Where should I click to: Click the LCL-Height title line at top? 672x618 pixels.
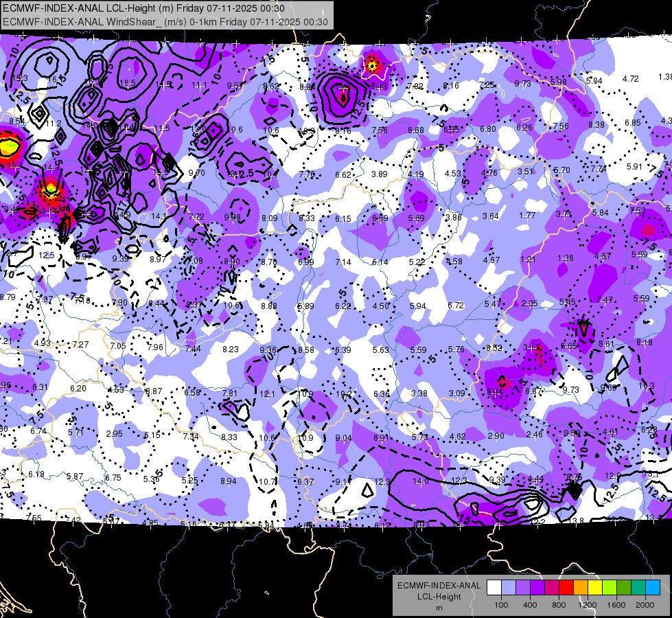click(x=144, y=8)
